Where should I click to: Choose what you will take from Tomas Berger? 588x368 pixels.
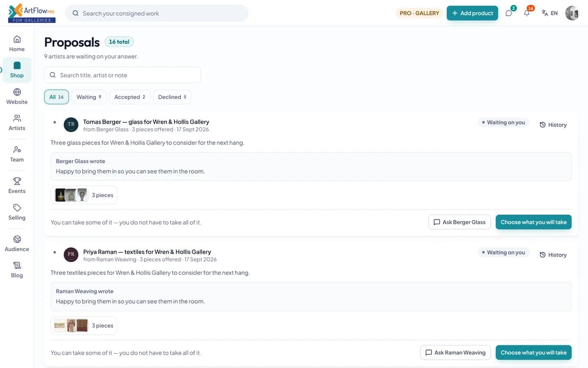click(x=534, y=222)
